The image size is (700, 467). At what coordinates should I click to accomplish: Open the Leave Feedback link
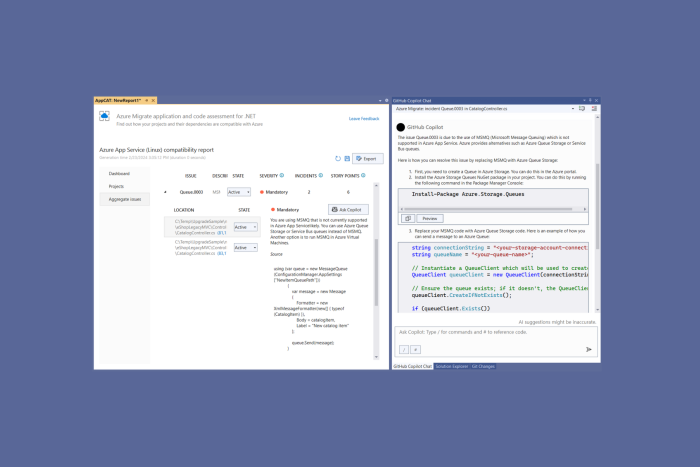coord(364,119)
